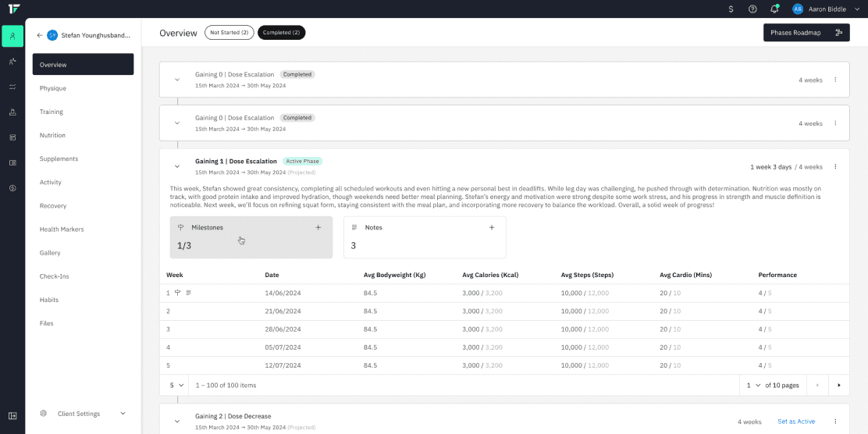Open options menu of Gaining 1 phase
The image size is (868, 434).
pos(835,166)
